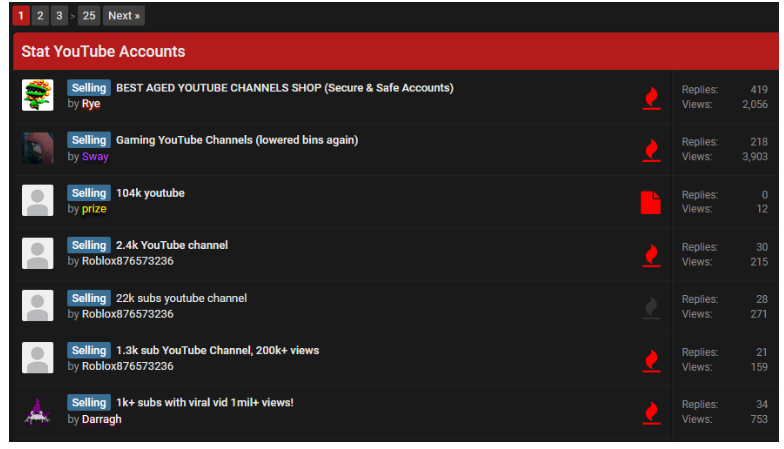The height and width of the screenshot is (449, 784).
Task: View user profile of prize
Action: tap(94, 209)
